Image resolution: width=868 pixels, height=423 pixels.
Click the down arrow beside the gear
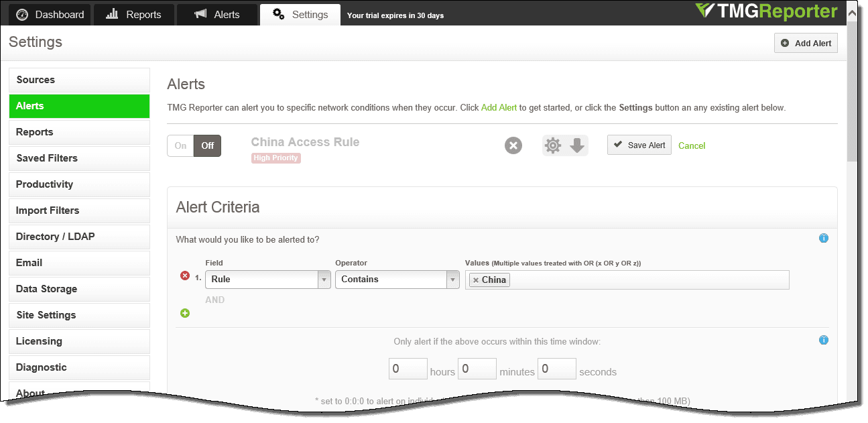[x=577, y=145]
